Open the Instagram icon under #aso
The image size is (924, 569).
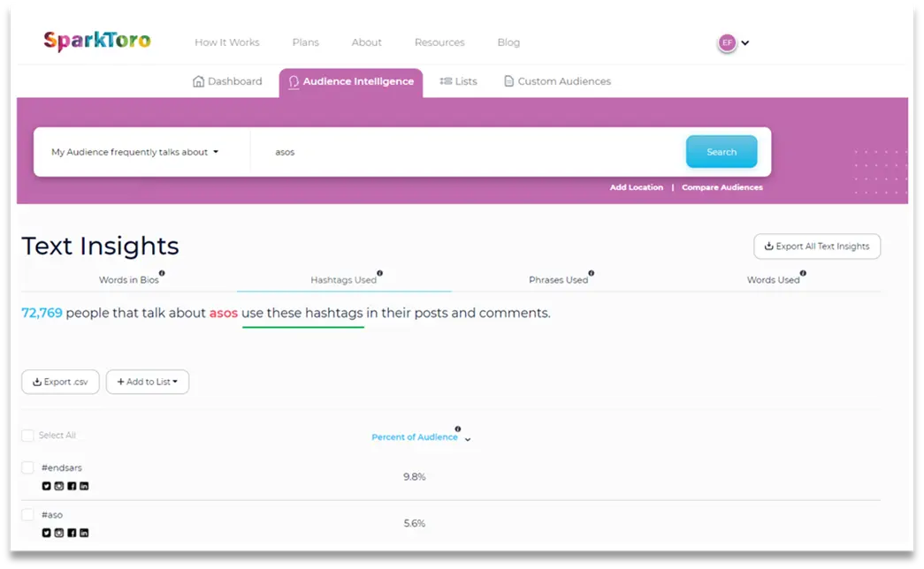(x=59, y=533)
